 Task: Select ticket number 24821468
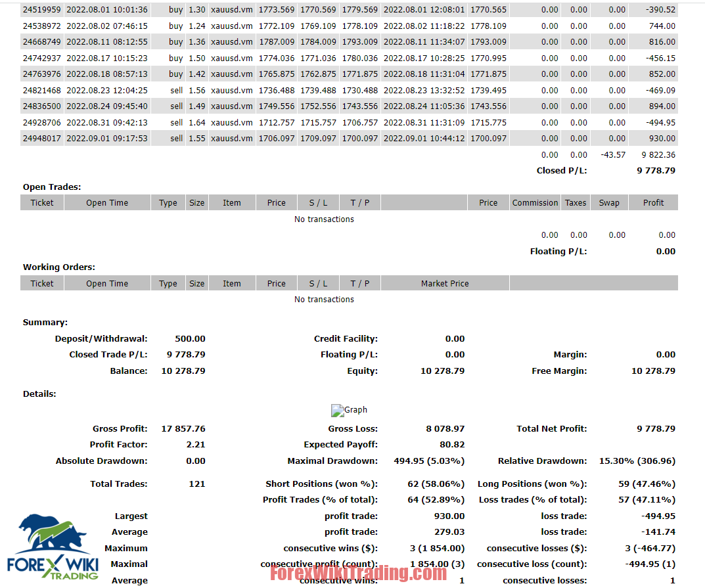[42, 91]
